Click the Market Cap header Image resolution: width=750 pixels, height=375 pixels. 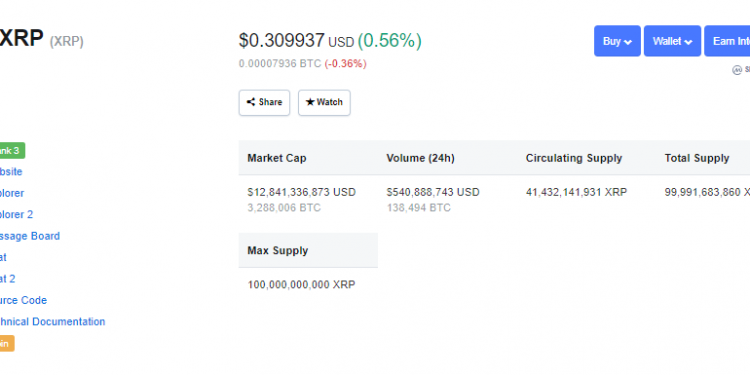click(x=277, y=158)
